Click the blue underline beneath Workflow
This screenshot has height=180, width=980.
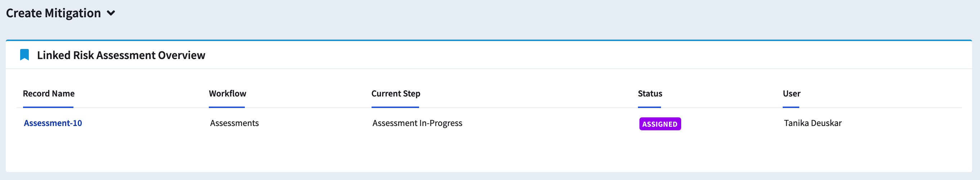coord(227,107)
